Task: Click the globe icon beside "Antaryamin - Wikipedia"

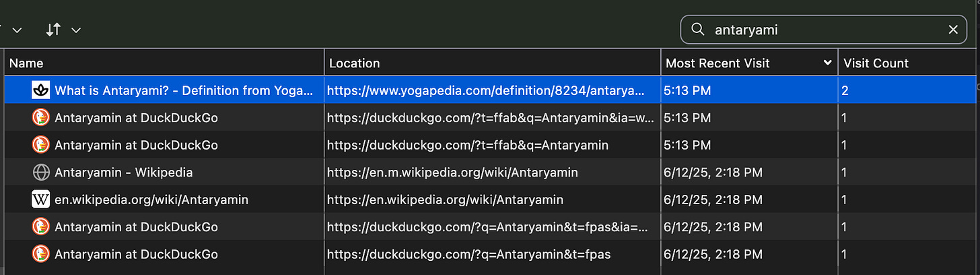Action: [x=41, y=173]
